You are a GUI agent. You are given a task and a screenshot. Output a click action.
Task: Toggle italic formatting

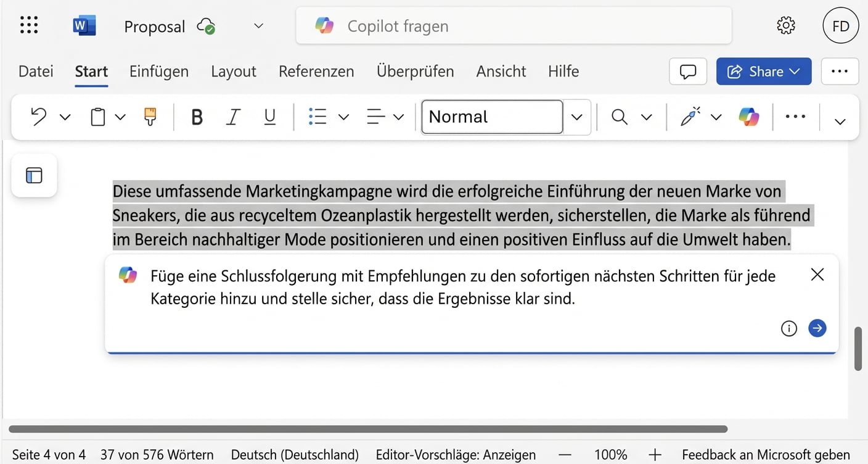[x=233, y=117]
